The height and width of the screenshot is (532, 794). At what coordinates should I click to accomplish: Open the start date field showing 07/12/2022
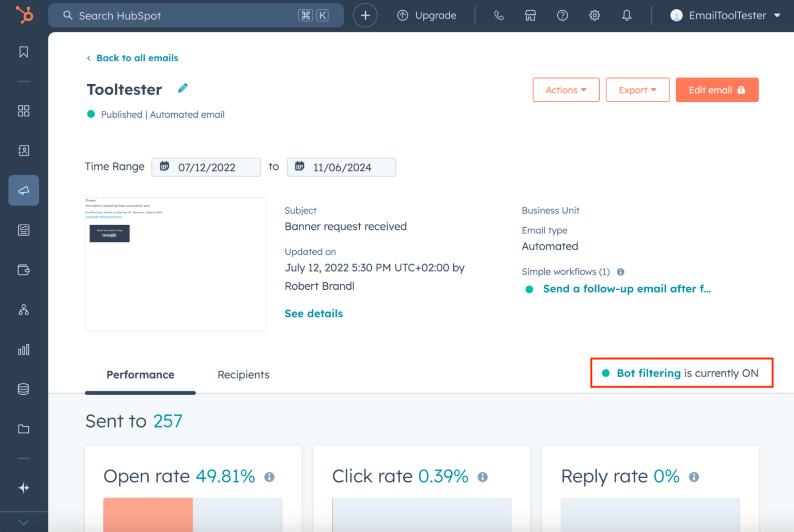coord(206,167)
